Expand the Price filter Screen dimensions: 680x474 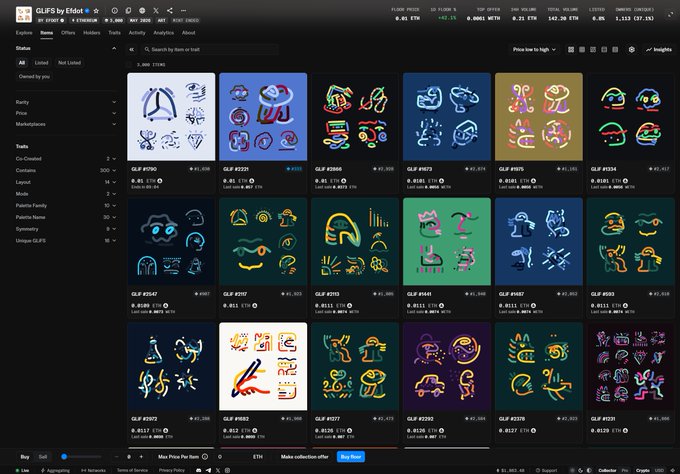click(x=65, y=113)
